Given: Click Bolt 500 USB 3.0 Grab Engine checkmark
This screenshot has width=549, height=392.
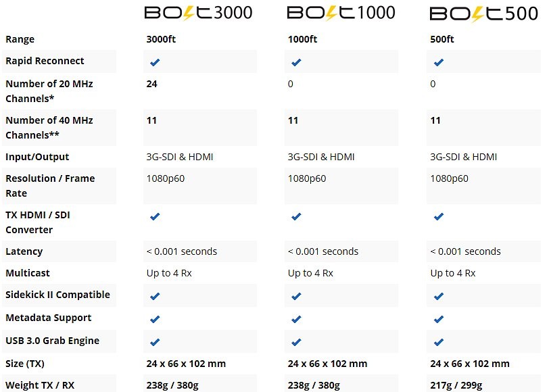Looking at the screenshot, I should tap(439, 342).
